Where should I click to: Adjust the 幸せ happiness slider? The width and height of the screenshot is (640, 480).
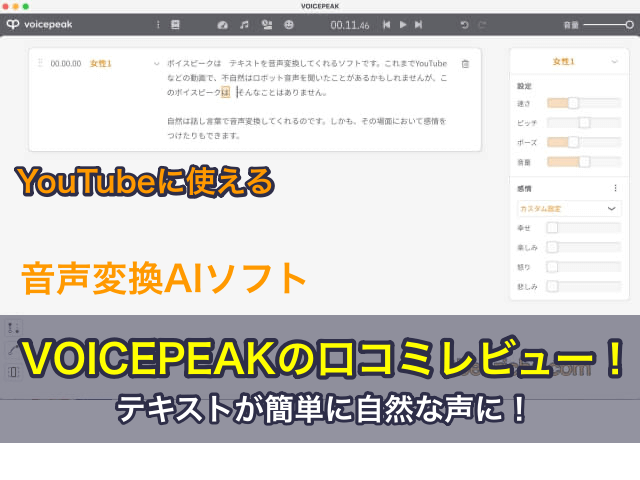click(x=584, y=227)
